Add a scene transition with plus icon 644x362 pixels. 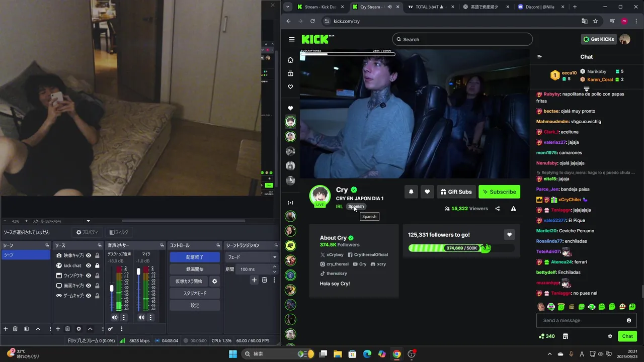254,280
